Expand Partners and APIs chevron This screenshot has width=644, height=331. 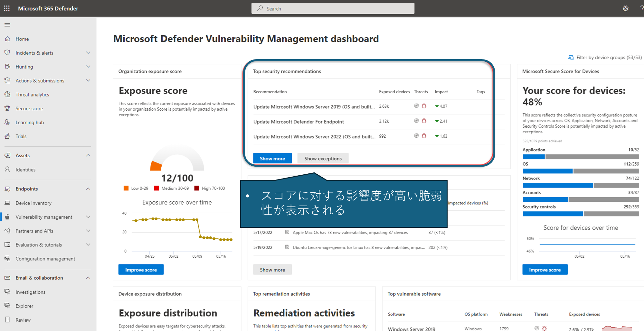click(88, 231)
